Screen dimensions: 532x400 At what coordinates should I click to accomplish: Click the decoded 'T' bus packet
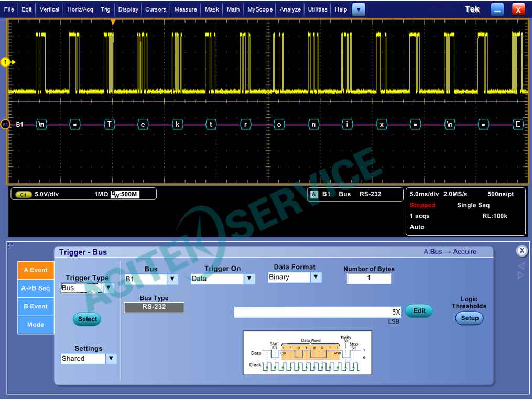click(109, 125)
